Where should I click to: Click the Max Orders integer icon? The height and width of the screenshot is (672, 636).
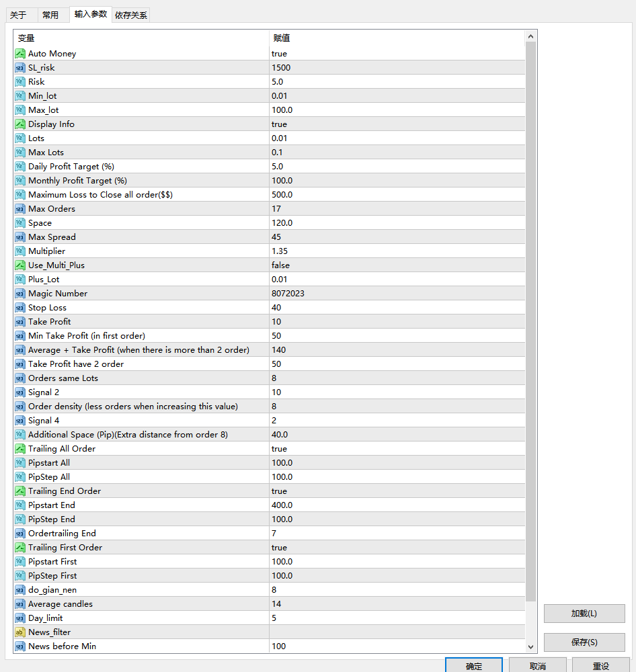pos(19,209)
